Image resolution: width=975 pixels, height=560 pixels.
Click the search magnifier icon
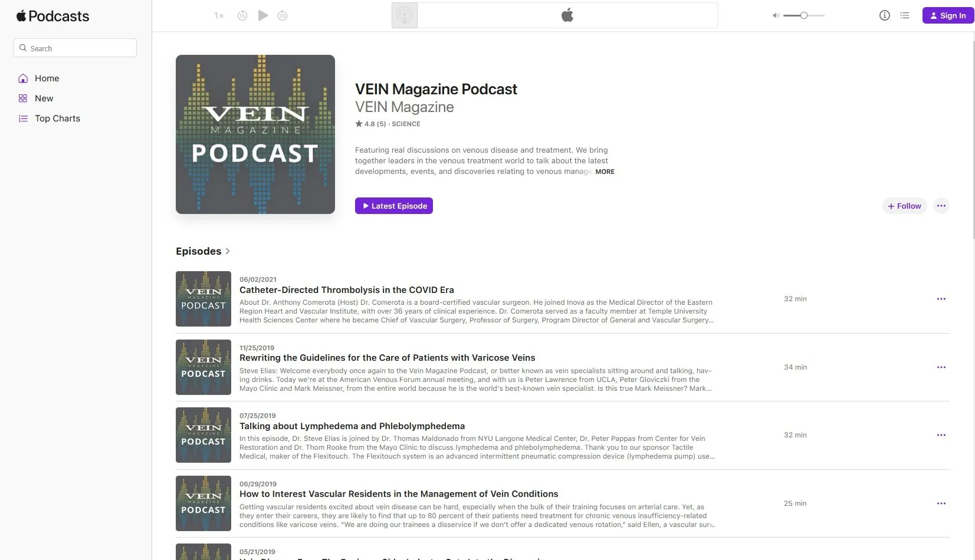click(x=23, y=48)
